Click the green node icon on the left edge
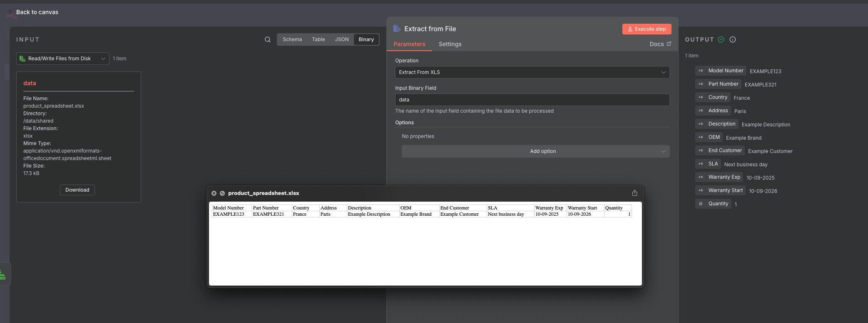The image size is (868, 323). tap(3, 274)
